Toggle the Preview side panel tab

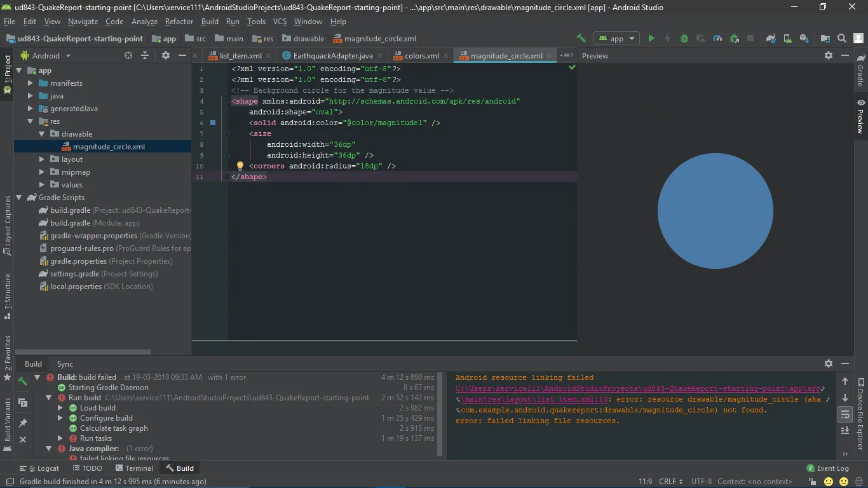(860, 116)
